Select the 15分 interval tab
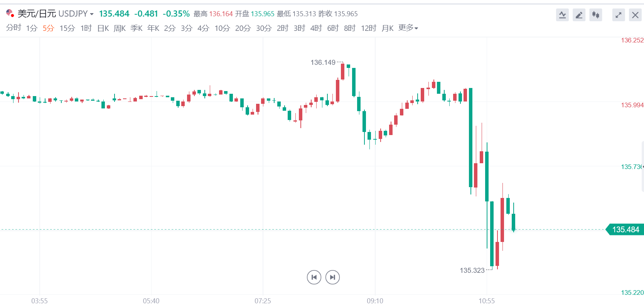 [x=67, y=28]
